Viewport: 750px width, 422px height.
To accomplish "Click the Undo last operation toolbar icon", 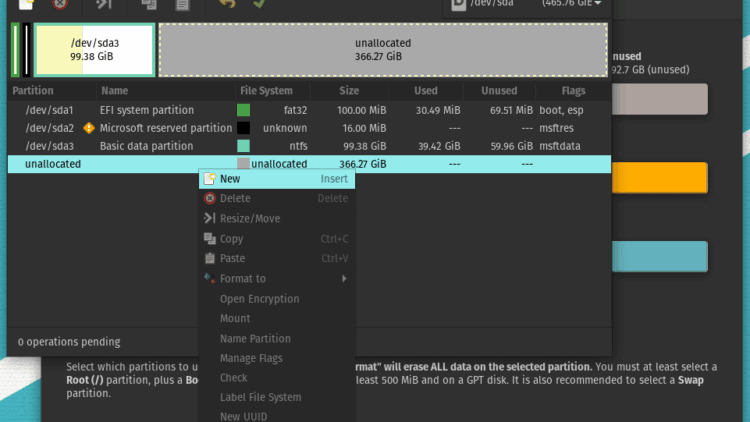I will [226, 4].
